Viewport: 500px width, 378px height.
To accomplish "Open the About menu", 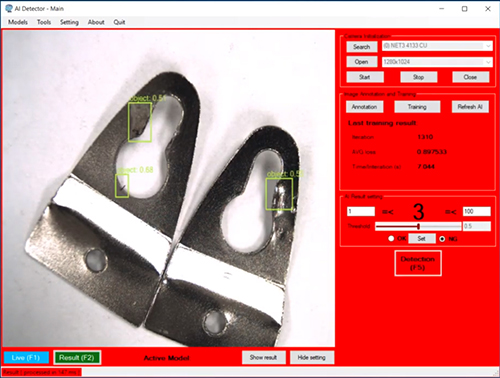I will [96, 22].
